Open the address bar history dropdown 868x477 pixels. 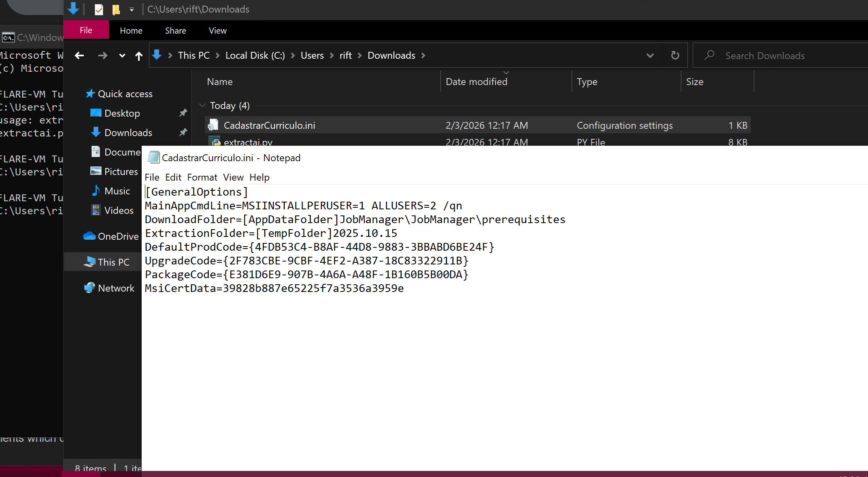[650, 55]
